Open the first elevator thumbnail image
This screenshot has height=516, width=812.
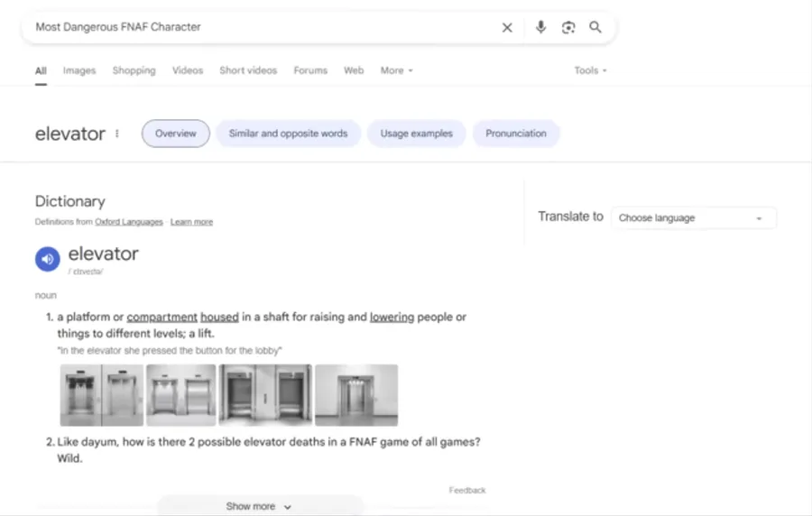[x=101, y=395]
